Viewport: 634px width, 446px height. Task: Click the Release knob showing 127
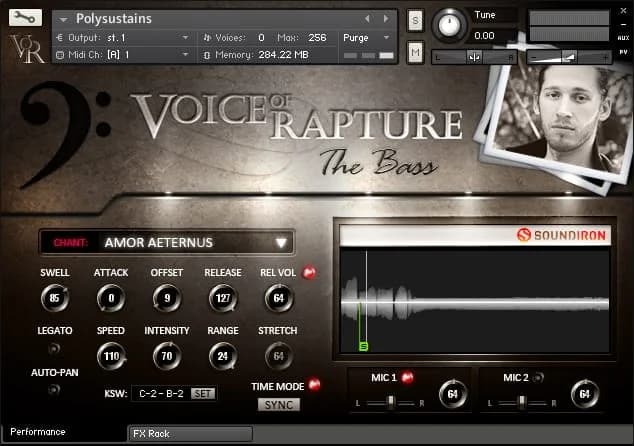click(223, 298)
